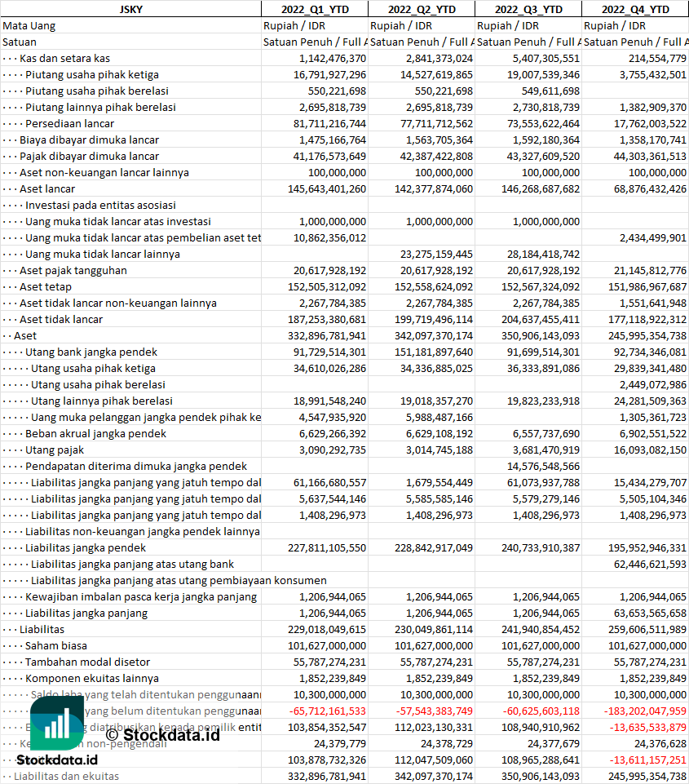Select the JSKY header cell
Screen dimensions: 689x784
tap(131, 10)
